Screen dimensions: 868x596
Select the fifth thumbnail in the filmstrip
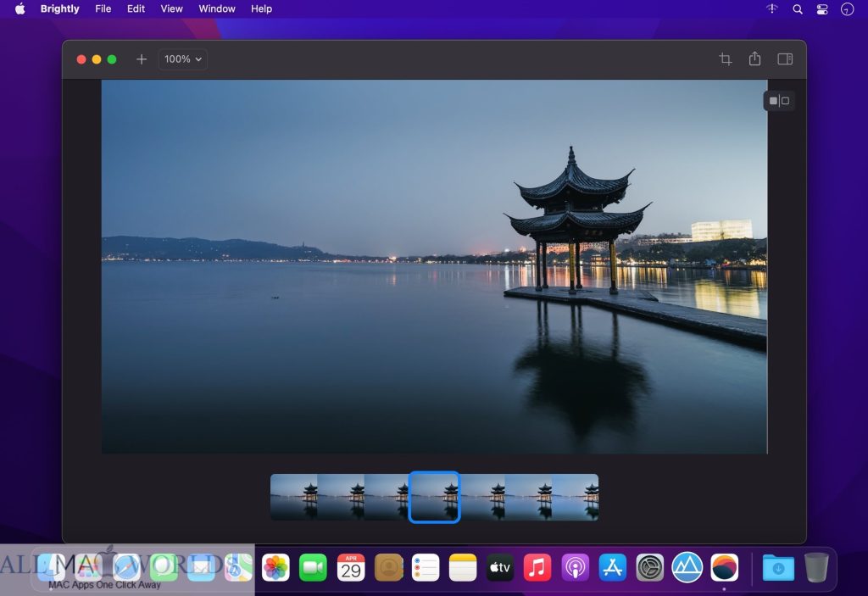(x=482, y=497)
